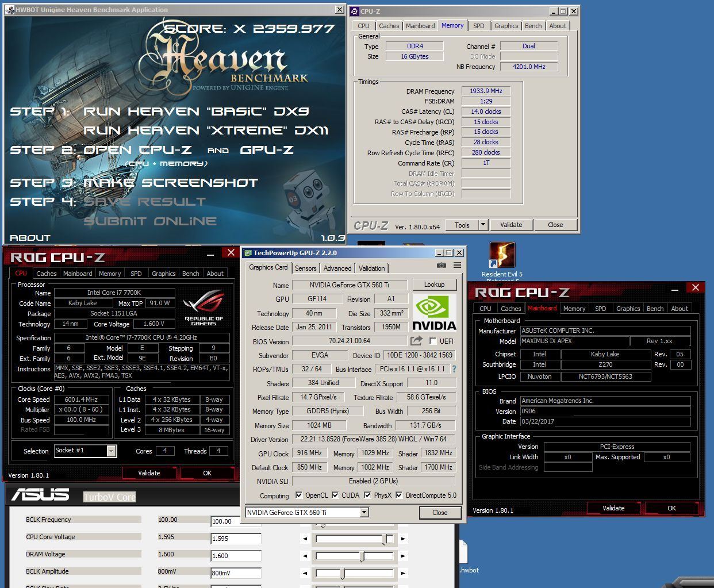The height and width of the screenshot is (588, 714).
Task: Click the CPU-Z title bar icon
Action: 355,11
